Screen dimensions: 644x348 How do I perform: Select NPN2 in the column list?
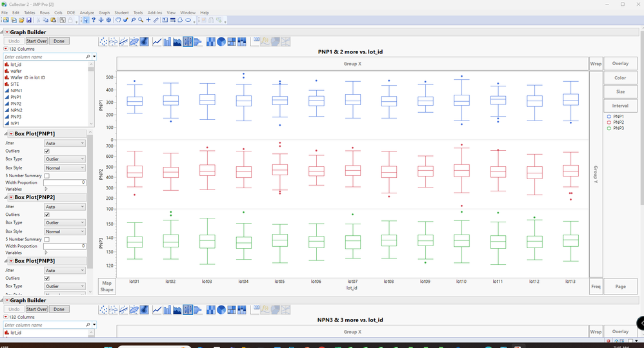point(16,110)
